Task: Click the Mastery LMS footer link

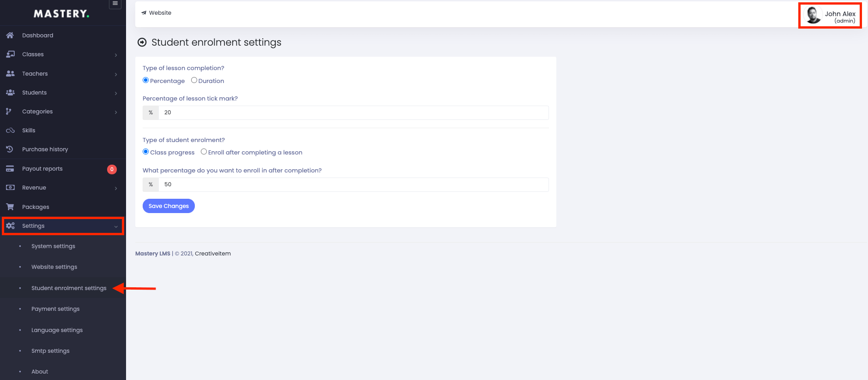Action: coord(153,254)
